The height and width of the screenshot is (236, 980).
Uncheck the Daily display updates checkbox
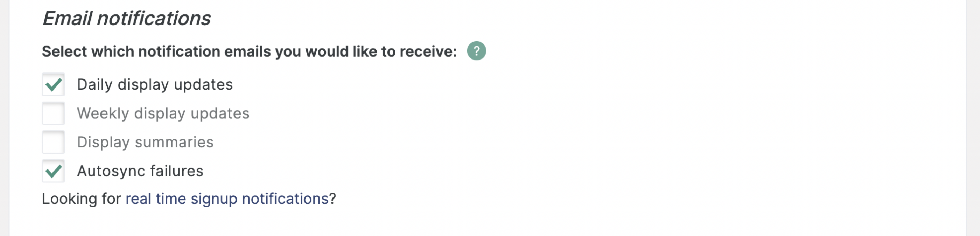53,84
